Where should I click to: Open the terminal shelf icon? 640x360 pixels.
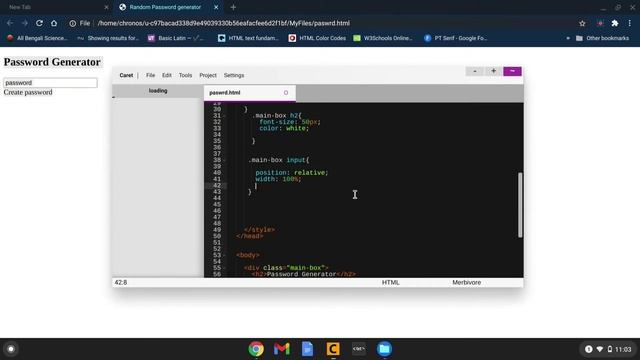coord(359,349)
